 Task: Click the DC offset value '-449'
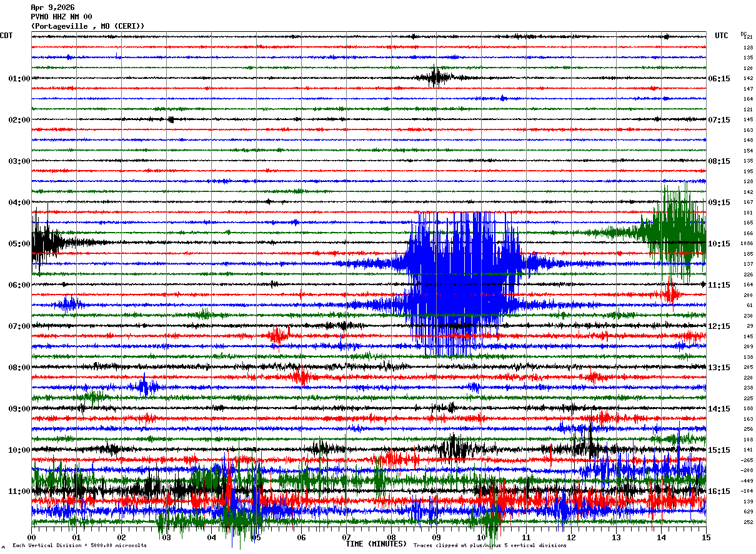pyautogui.click(x=747, y=481)
